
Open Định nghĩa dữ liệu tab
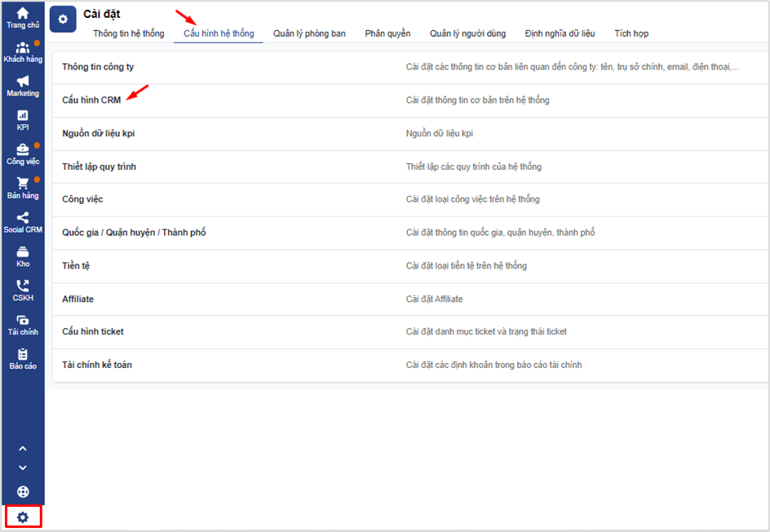(x=560, y=33)
